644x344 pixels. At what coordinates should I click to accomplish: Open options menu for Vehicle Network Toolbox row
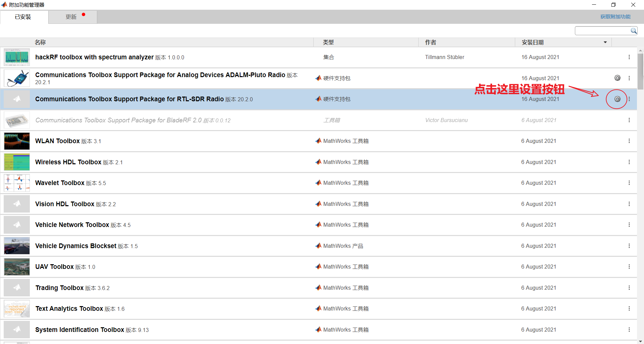[629, 225]
